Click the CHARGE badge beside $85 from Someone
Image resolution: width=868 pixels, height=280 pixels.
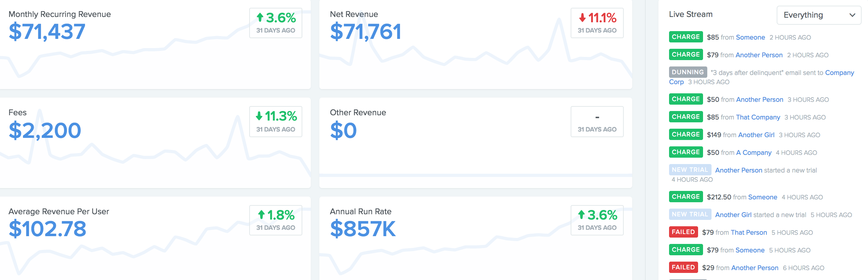[686, 37]
